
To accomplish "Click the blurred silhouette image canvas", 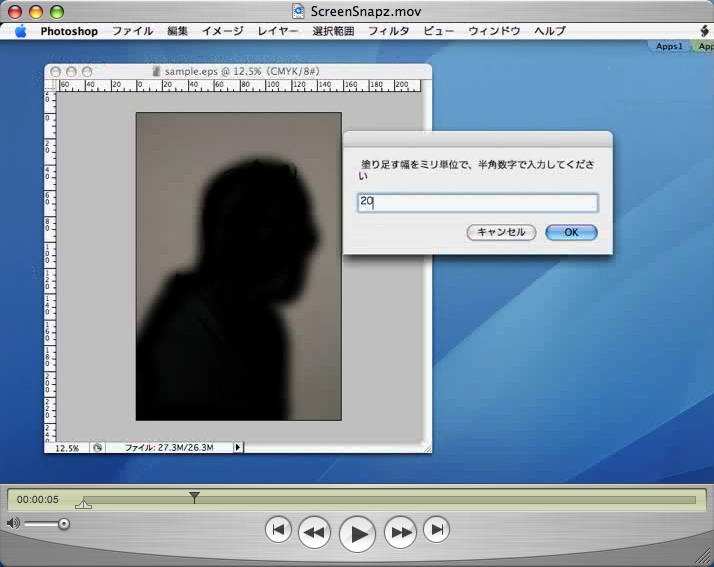I will coord(239,266).
